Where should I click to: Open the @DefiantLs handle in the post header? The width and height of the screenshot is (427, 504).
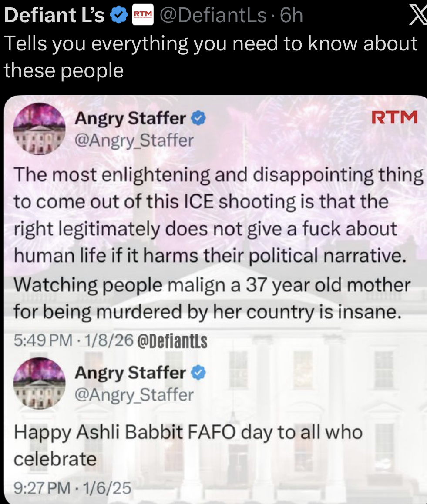pyautogui.click(x=213, y=15)
